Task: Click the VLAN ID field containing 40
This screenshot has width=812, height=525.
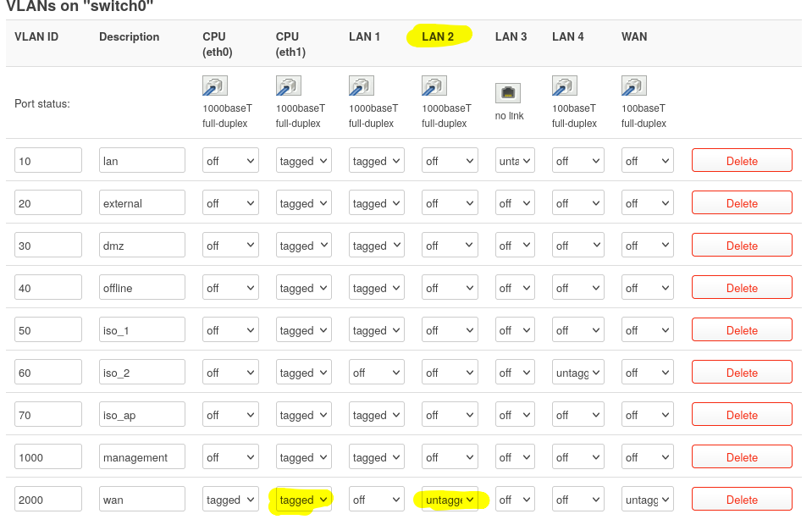Action: coord(48,288)
